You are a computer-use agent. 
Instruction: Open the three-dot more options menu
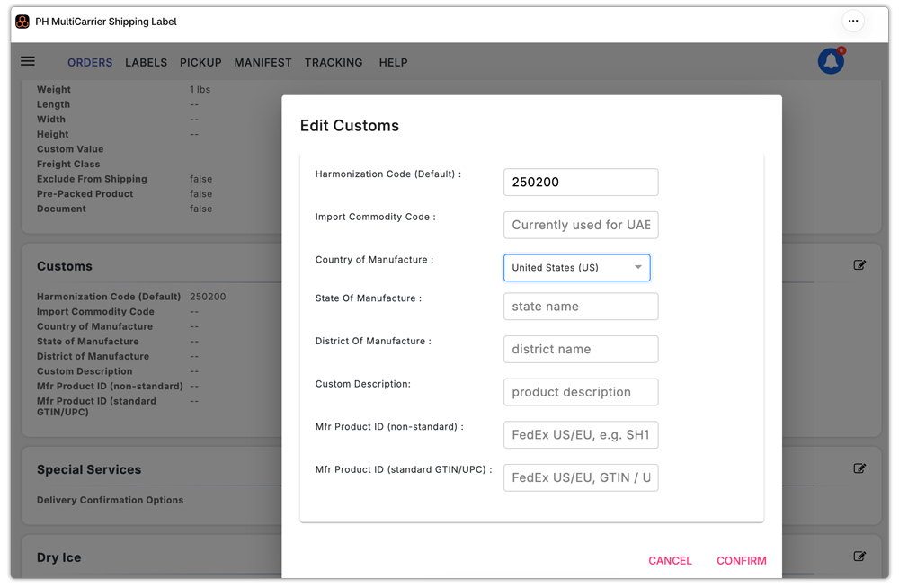pyautogui.click(x=853, y=22)
